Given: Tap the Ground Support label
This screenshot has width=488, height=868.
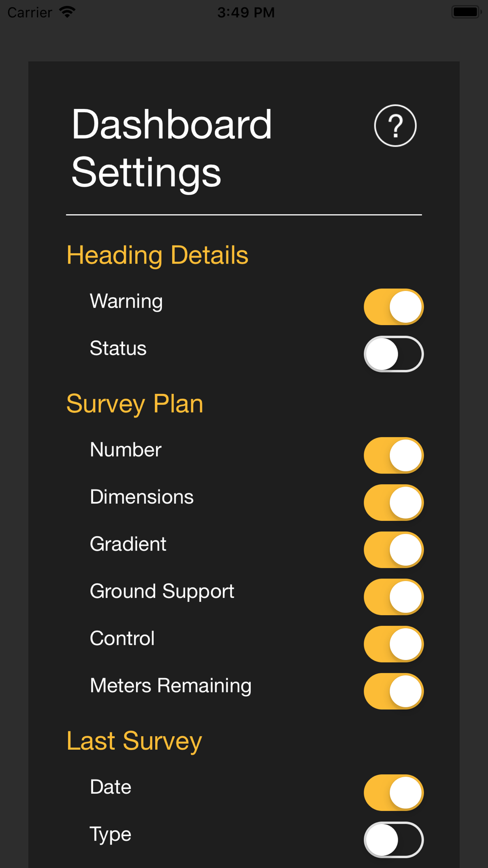Looking at the screenshot, I should coord(162,592).
